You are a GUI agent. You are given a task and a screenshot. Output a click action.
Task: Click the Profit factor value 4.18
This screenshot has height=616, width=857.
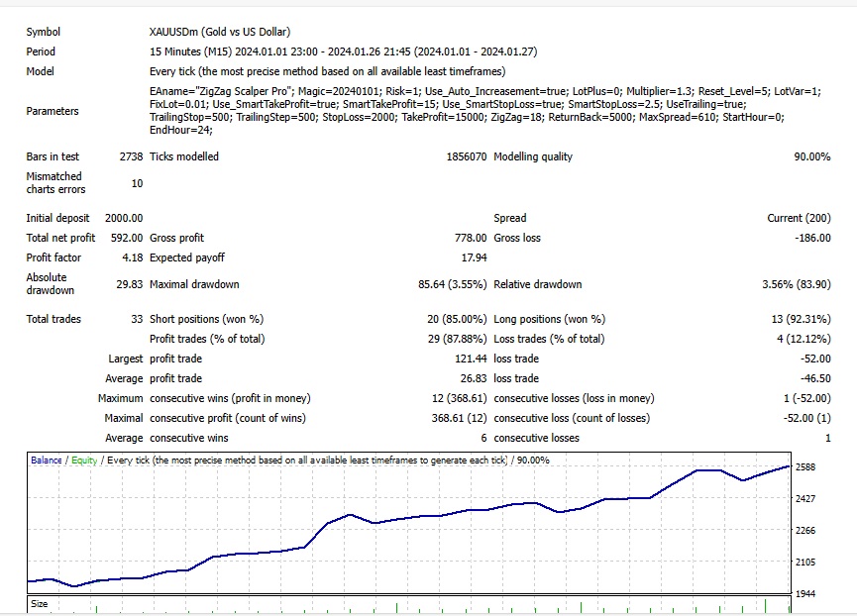tap(133, 257)
